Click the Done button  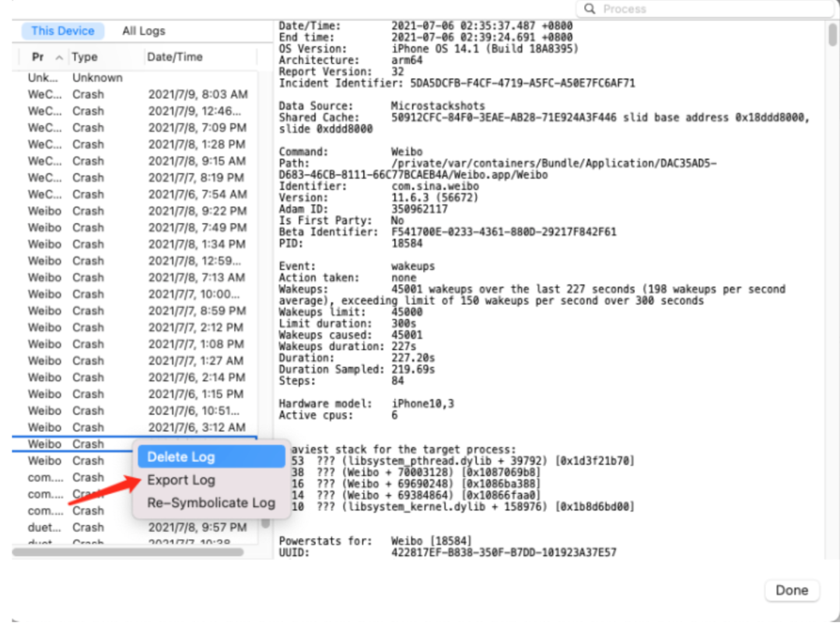(792, 590)
